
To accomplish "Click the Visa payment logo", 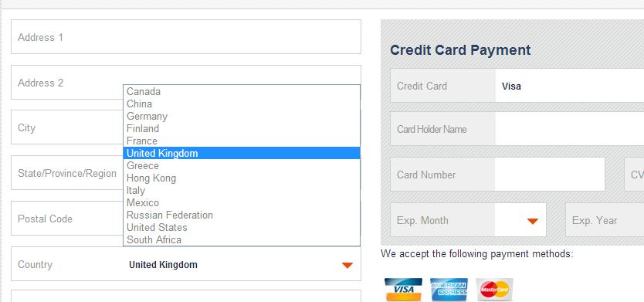I will (403, 290).
